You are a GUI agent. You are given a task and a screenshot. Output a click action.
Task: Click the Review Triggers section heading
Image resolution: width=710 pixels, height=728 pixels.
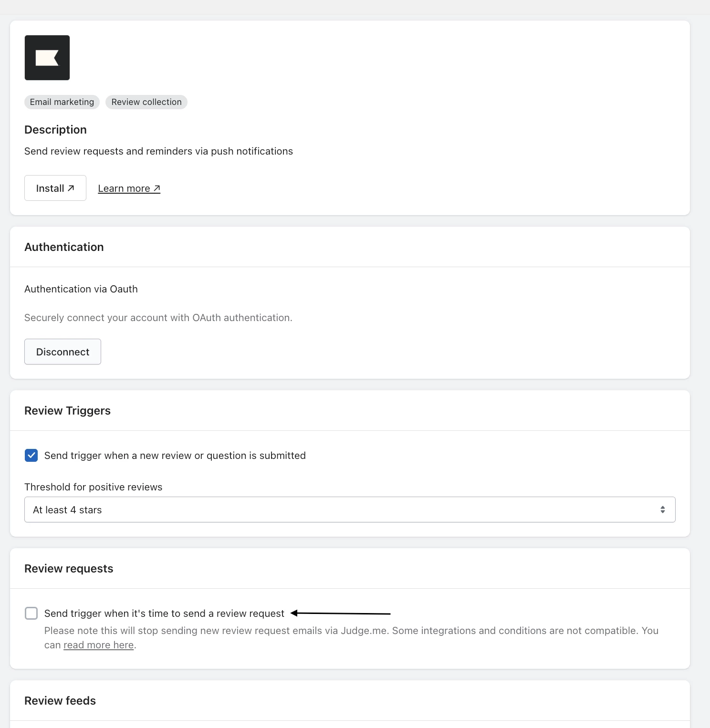67,411
